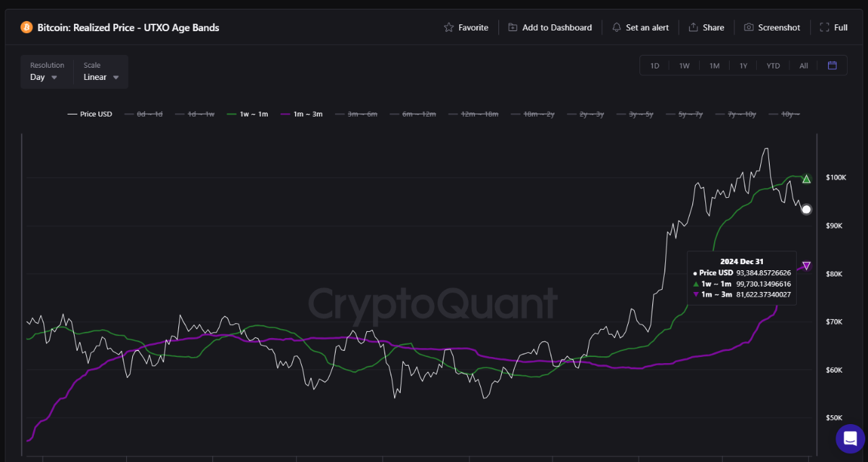Open the date range calendar picker

point(832,65)
